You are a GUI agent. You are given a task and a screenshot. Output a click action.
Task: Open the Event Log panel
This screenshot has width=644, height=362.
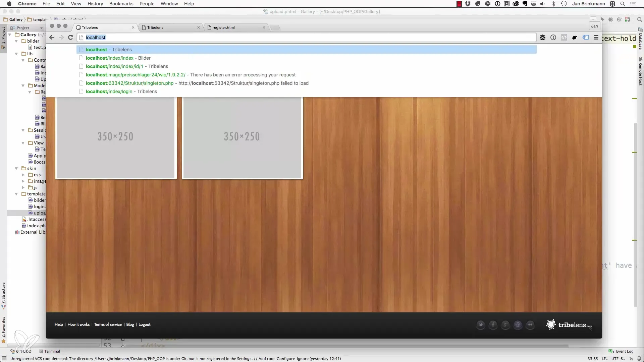pyautogui.click(x=621, y=351)
